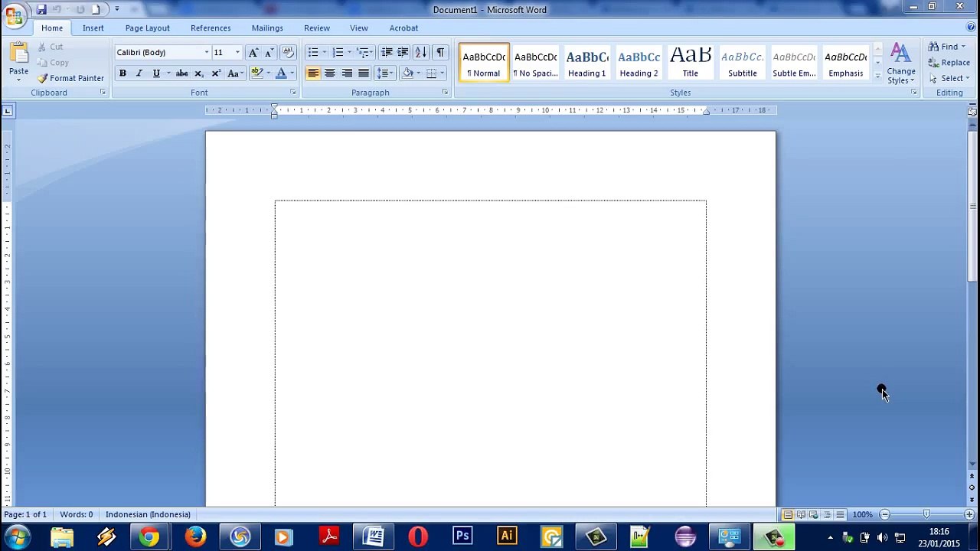Expand the styles gallery More arrow

(x=877, y=75)
